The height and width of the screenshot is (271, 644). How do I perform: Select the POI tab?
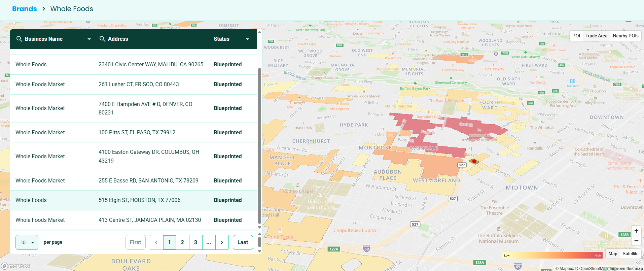[576, 36]
